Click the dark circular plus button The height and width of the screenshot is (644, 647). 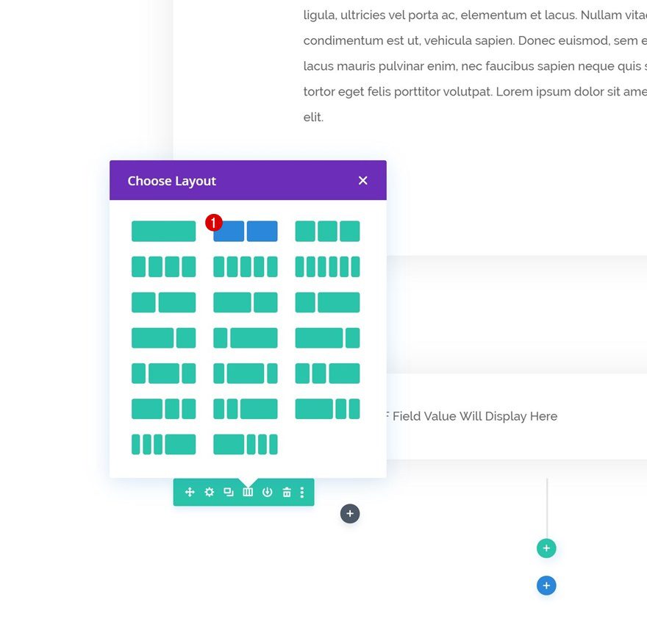coord(350,513)
